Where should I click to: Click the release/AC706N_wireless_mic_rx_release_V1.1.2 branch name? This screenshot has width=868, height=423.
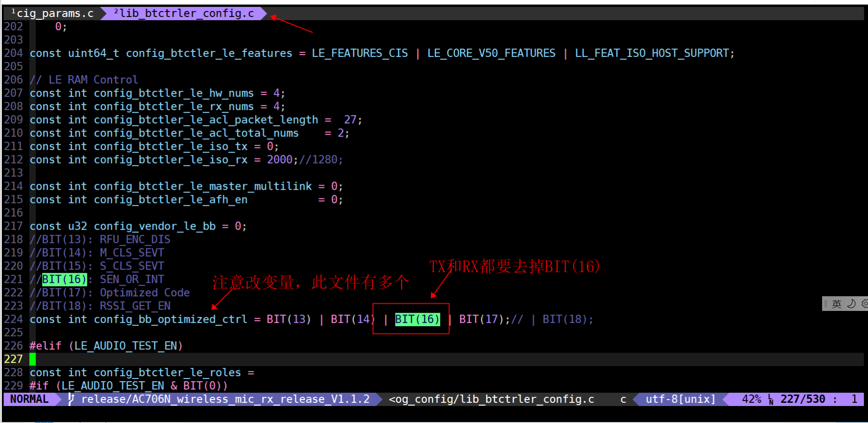pos(225,399)
